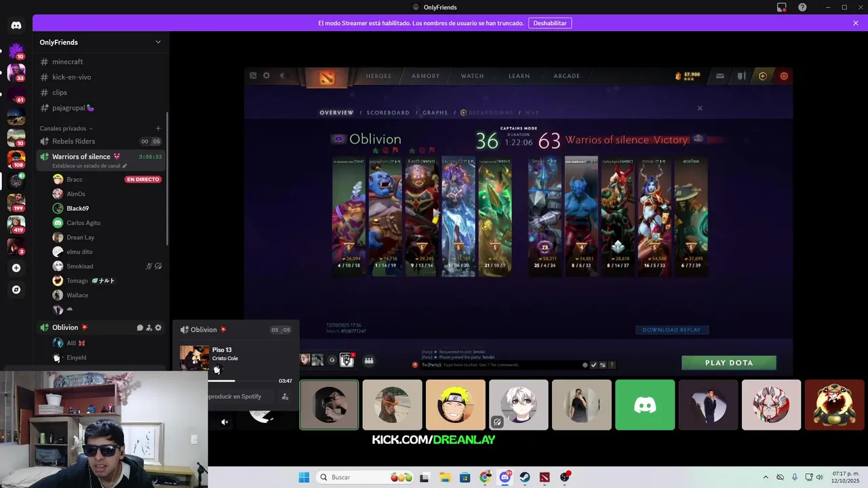The height and width of the screenshot is (488, 868).
Task: Open Dota 2 mail envelope icon
Action: pyautogui.click(x=720, y=76)
